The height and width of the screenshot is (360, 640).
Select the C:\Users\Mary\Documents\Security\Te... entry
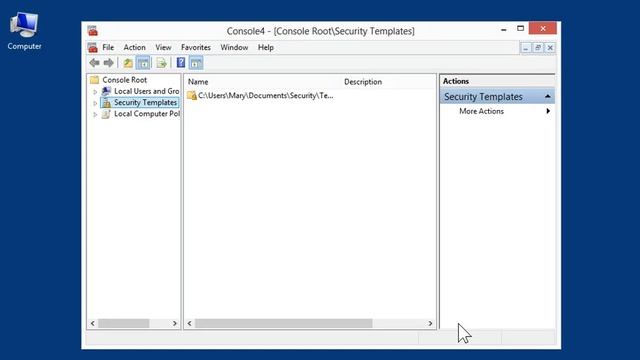click(x=265, y=96)
